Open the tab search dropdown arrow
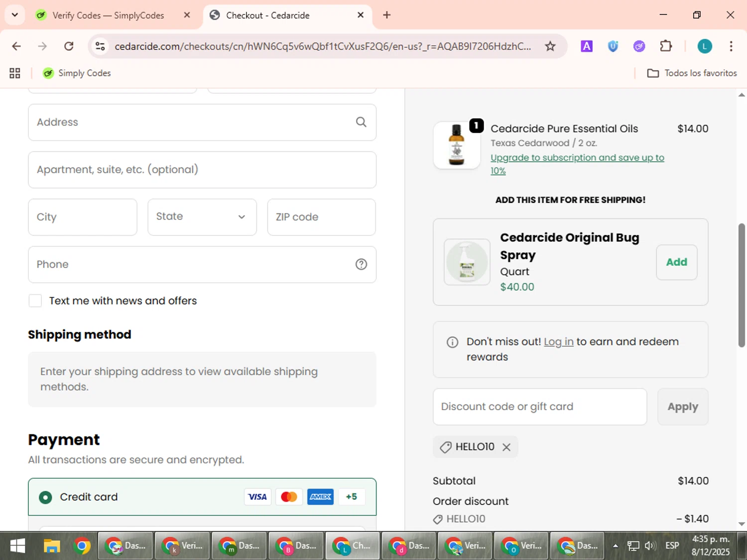This screenshot has width=747, height=560. tap(15, 15)
